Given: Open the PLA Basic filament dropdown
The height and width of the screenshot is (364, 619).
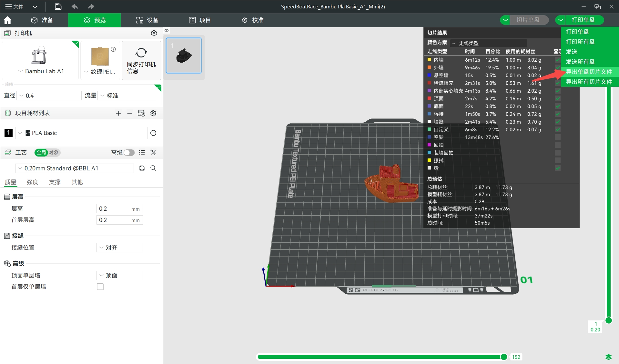Looking at the screenshot, I should [x=81, y=133].
